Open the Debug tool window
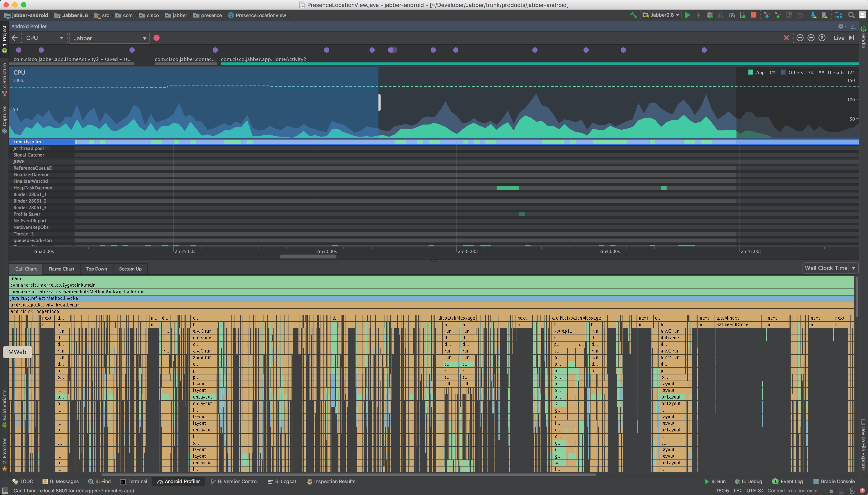 click(x=748, y=481)
